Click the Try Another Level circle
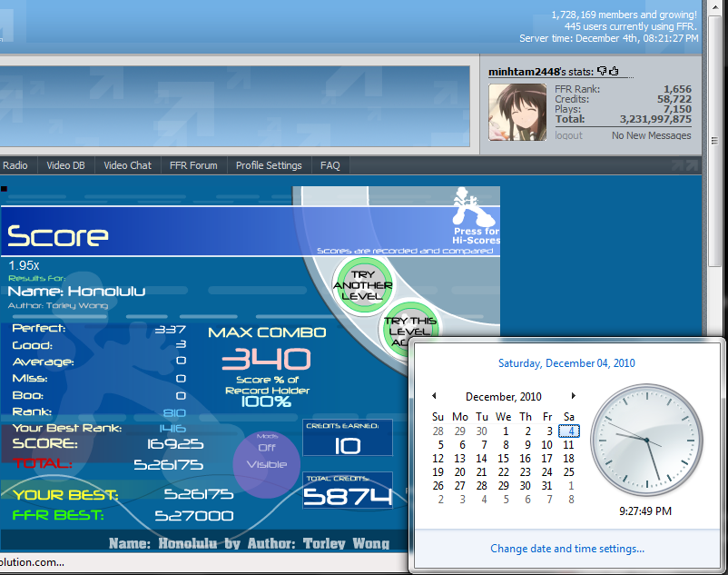This screenshot has height=575, width=728. tap(363, 285)
